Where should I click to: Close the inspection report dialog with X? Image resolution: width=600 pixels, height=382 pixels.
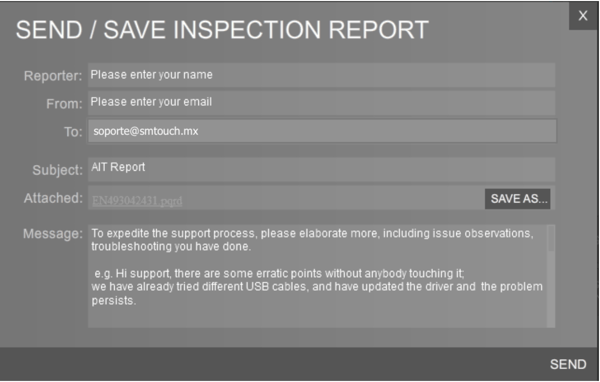(583, 16)
